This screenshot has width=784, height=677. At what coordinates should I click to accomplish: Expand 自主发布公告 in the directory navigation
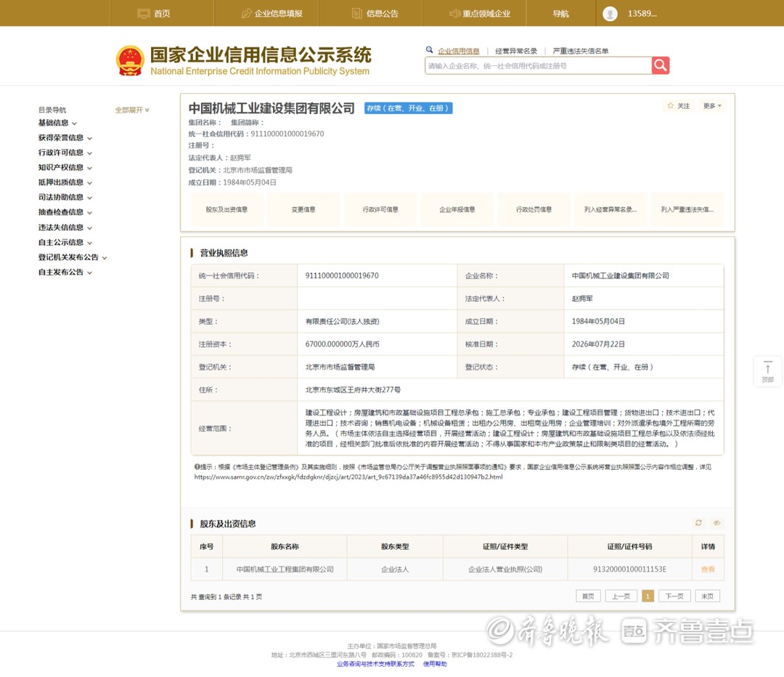[65, 272]
